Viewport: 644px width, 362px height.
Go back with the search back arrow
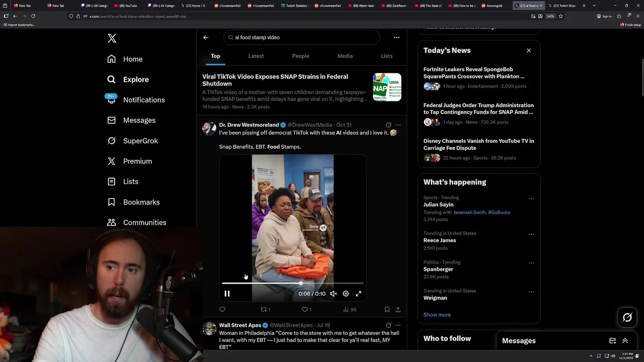coord(206,37)
